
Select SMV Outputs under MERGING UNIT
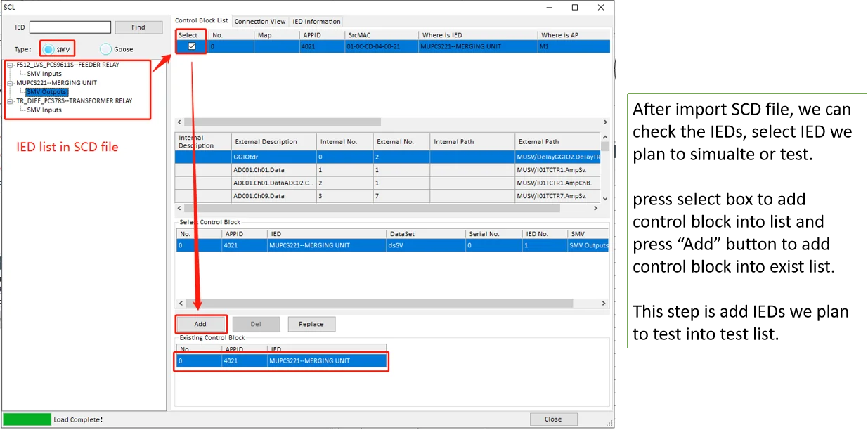[46, 92]
